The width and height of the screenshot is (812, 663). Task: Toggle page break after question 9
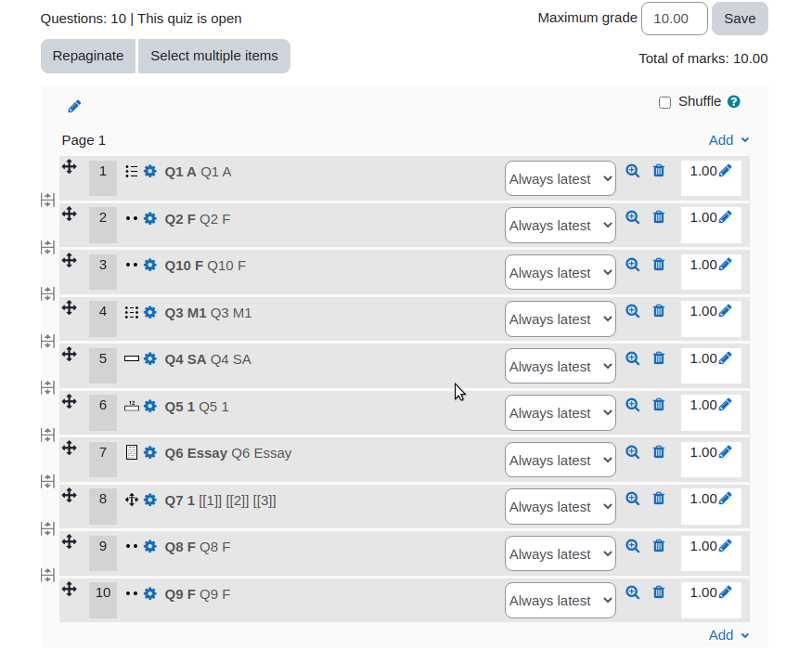click(47, 576)
